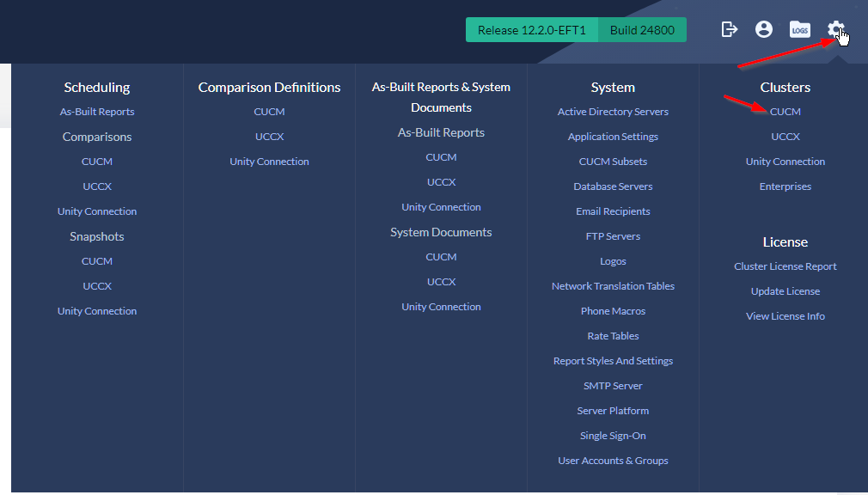This screenshot has width=868, height=495.
Task: Click the Clusters heading
Action: (785, 87)
